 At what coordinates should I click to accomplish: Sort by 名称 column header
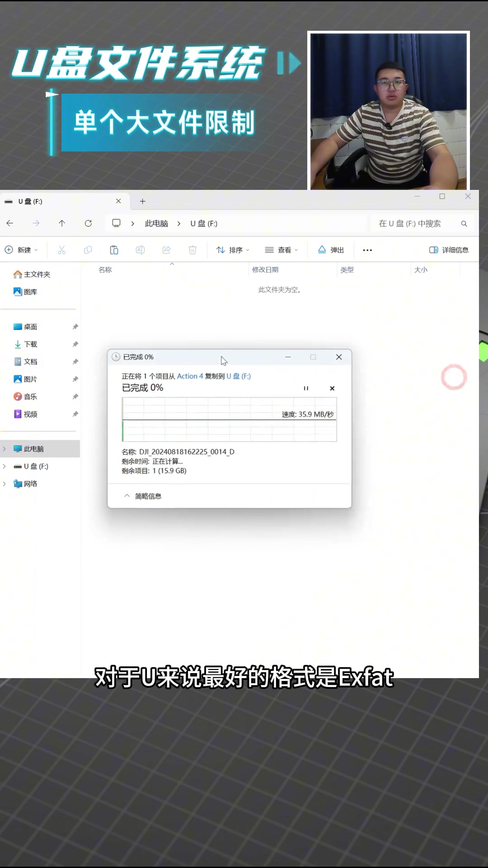pos(105,270)
